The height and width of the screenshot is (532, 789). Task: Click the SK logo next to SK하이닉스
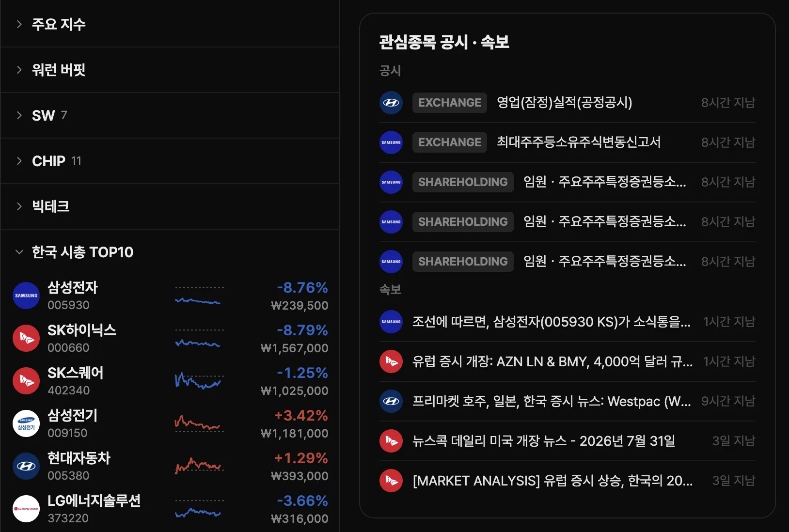click(26, 338)
